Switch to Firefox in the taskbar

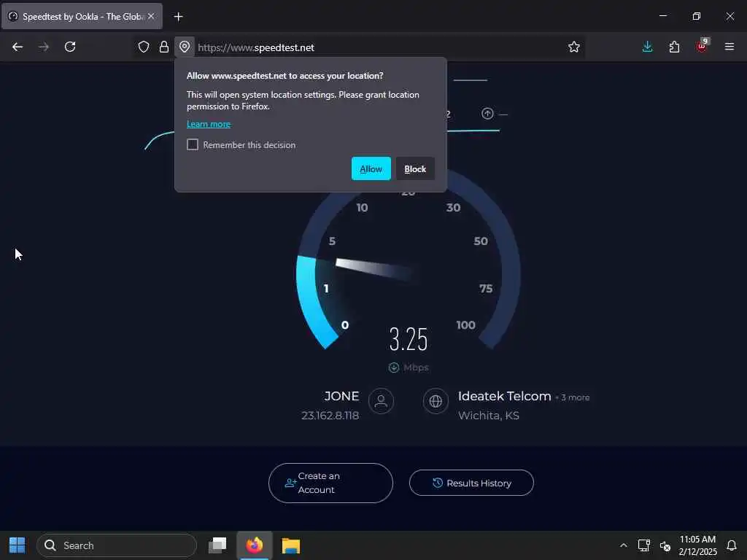(255, 545)
